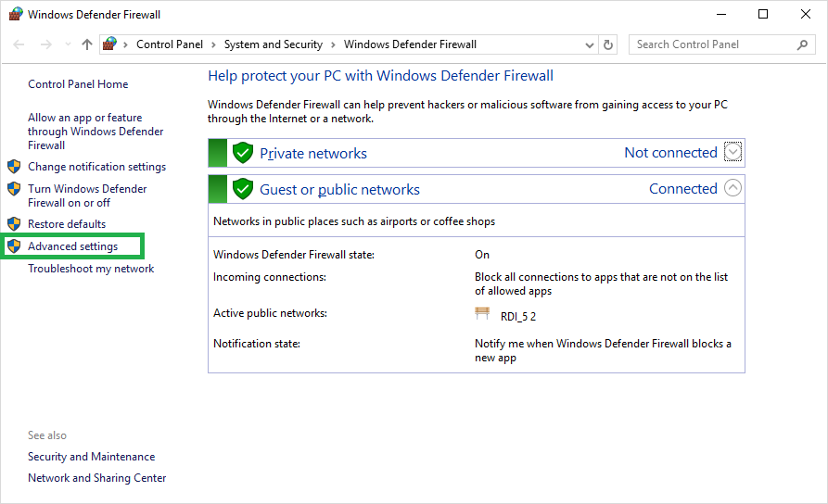Minimize the Windows Defender Firewall window
This screenshot has width=828, height=504.
coord(721,14)
